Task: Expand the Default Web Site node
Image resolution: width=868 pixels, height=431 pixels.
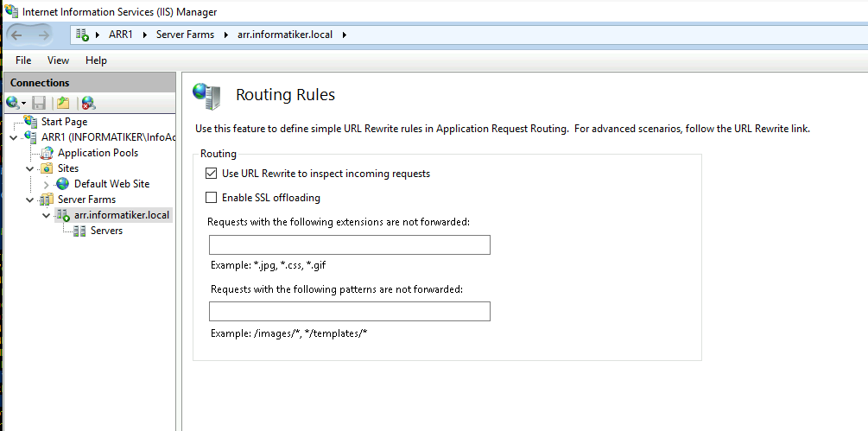Action: pos(47,184)
